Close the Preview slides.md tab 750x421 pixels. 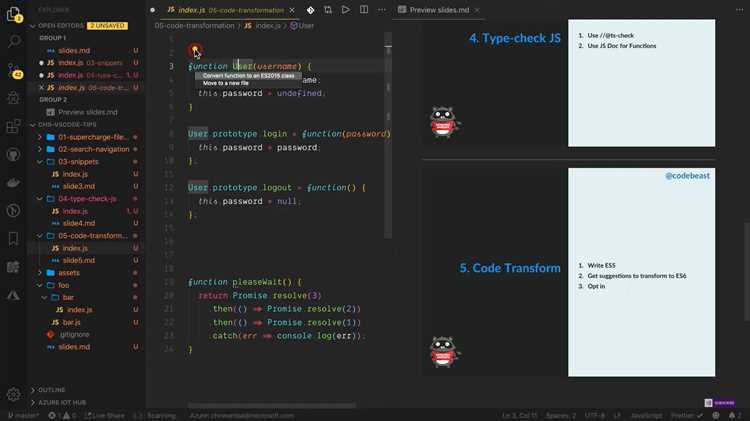pos(477,10)
